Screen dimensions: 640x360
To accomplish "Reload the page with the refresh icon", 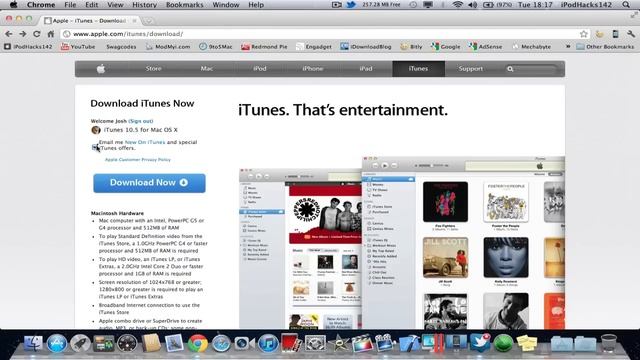I will 36,34.
